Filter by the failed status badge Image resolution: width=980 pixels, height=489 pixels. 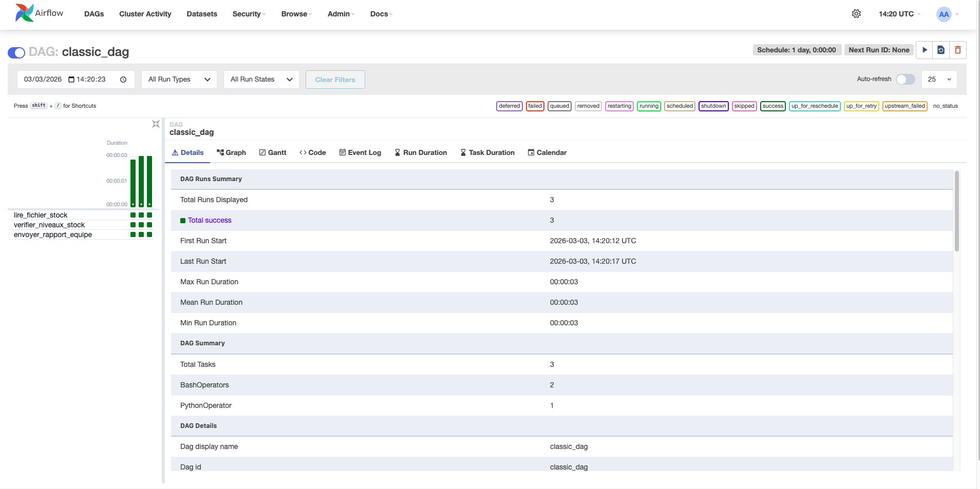(535, 106)
